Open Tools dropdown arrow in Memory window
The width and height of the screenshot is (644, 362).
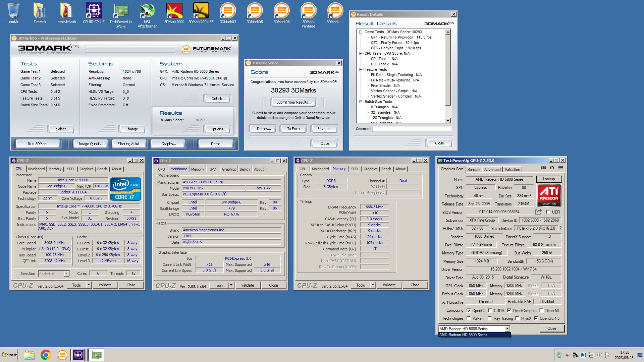(x=373, y=285)
